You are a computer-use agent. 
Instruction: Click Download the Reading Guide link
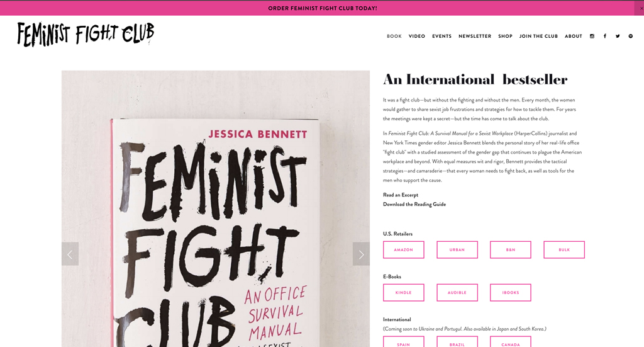click(x=414, y=205)
